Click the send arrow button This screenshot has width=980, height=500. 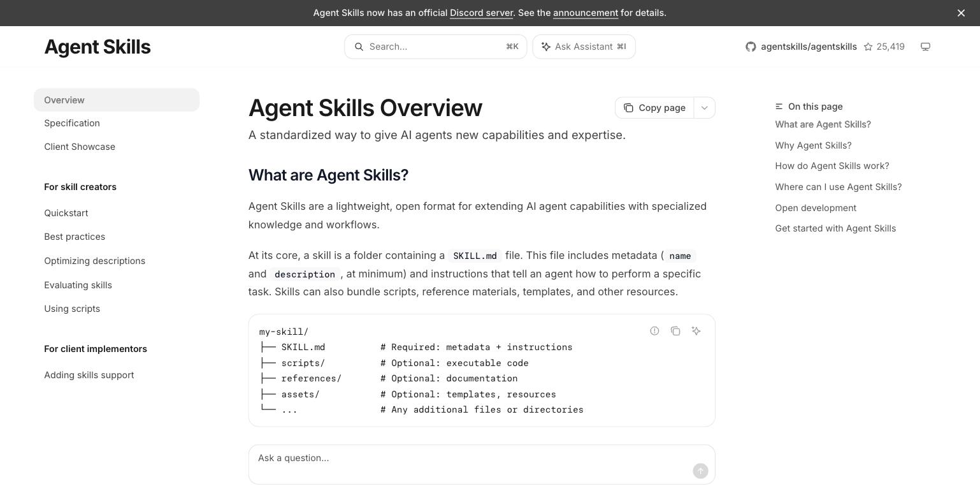tap(700, 471)
